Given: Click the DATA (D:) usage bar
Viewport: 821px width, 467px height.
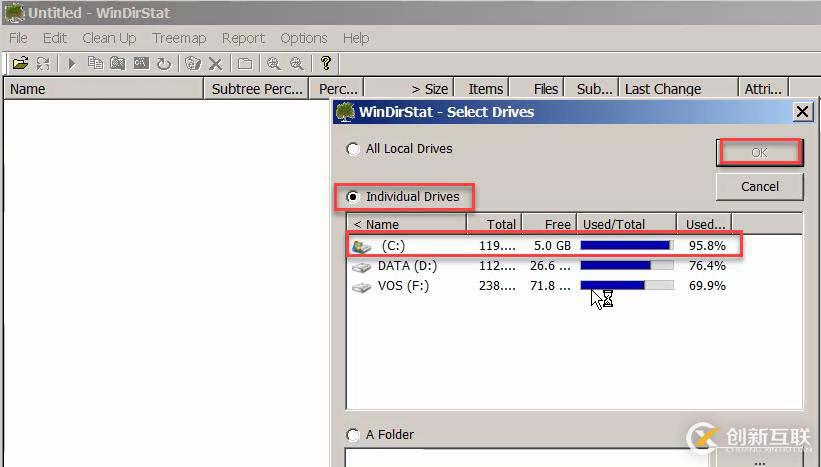Looking at the screenshot, I should point(627,265).
